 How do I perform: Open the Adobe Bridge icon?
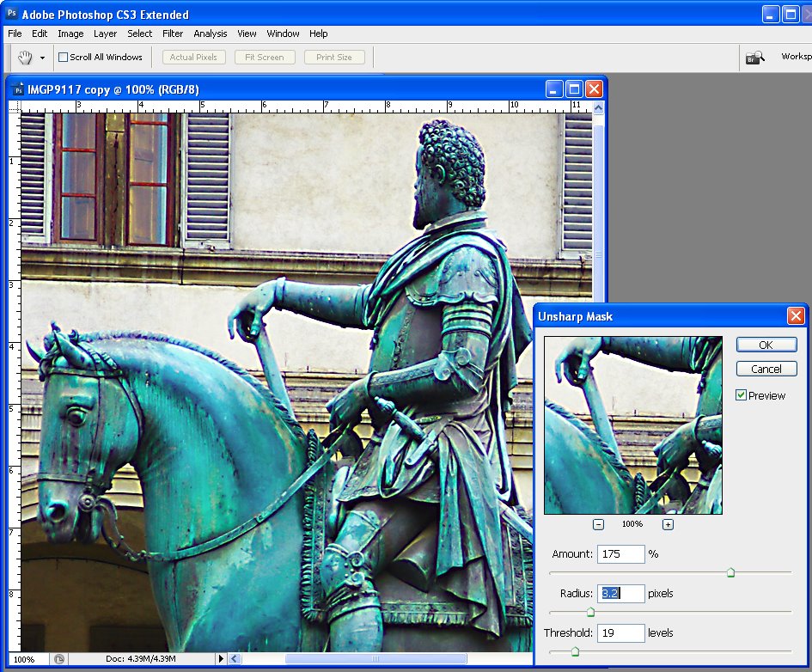(755, 58)
